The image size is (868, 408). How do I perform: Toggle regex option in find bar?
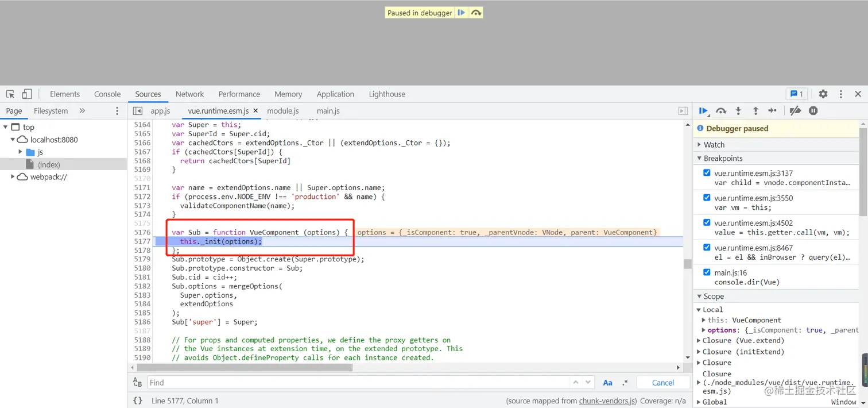pos(625,383)
